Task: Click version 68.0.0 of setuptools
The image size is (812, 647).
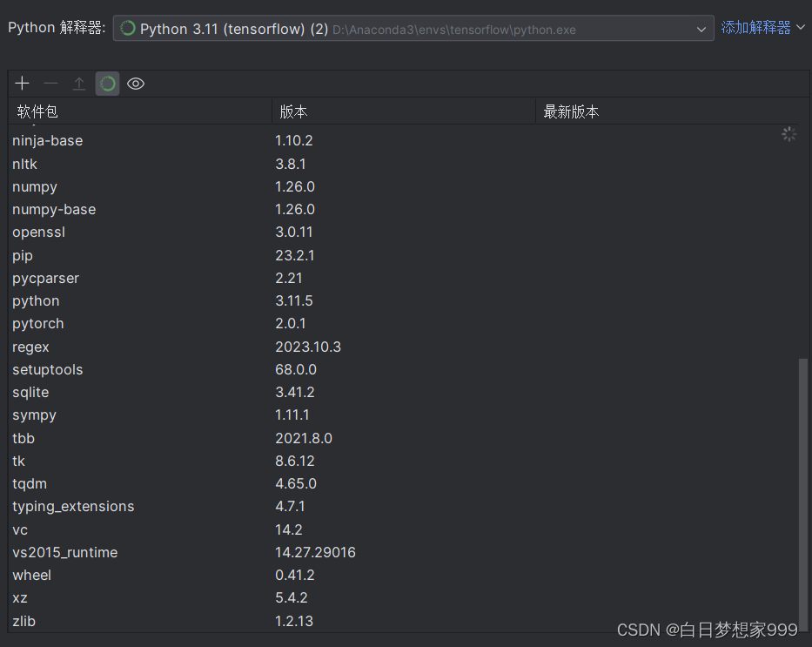Action: 296,369
